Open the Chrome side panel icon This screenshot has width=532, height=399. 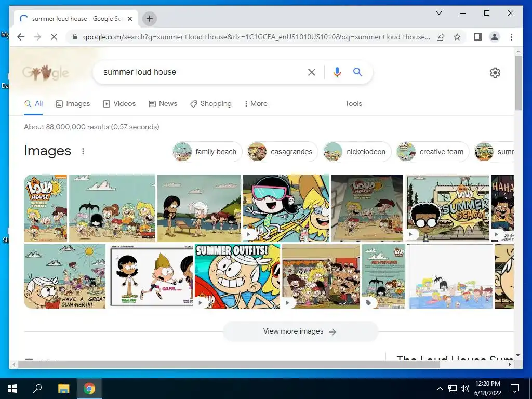click(x=478, y=37)
